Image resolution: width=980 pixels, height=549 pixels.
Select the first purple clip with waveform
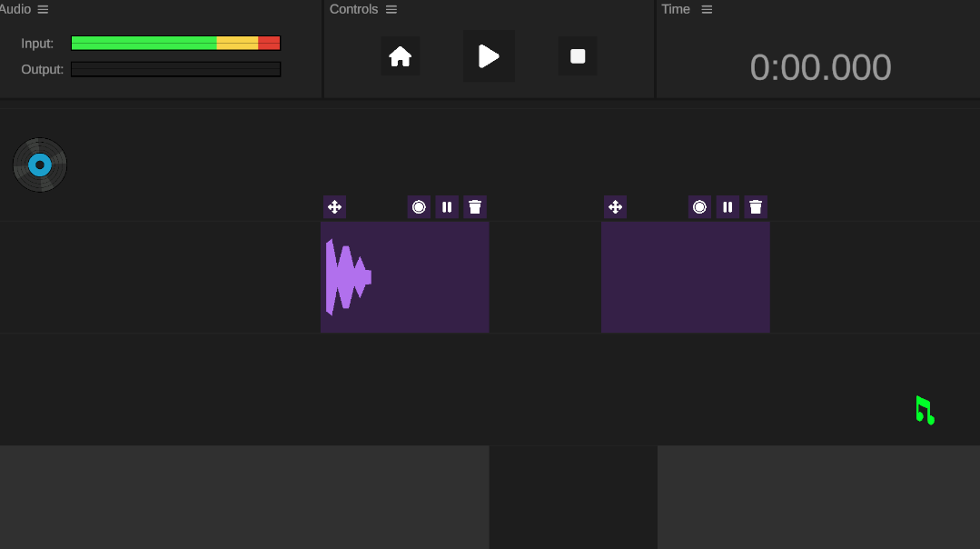(x=405, y=277)
